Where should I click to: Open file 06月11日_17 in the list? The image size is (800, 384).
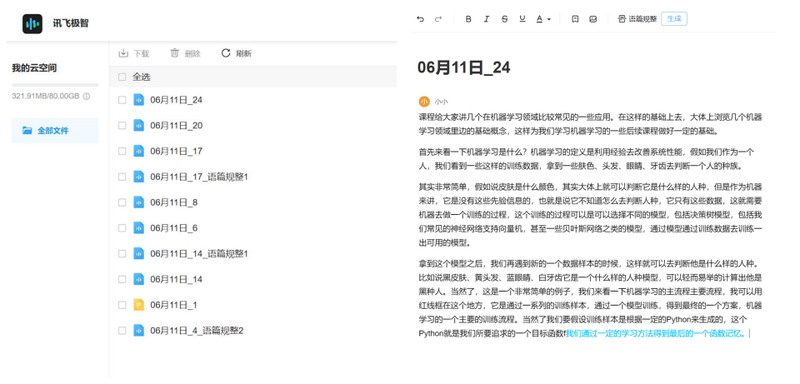coord(176,151)
